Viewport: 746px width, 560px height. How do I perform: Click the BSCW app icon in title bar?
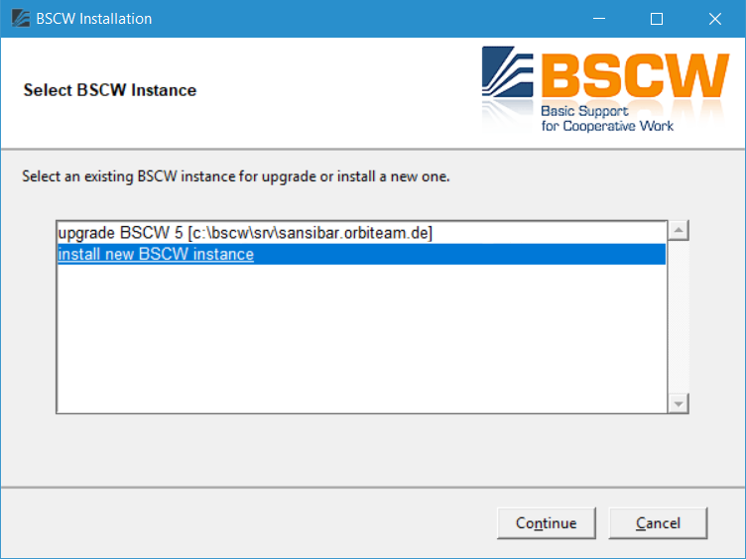pos(20,19)
